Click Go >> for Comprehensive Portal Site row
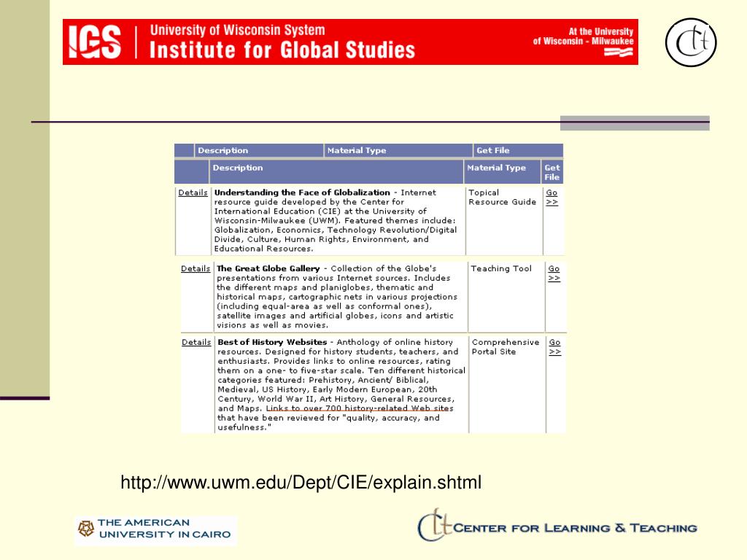 555,347
